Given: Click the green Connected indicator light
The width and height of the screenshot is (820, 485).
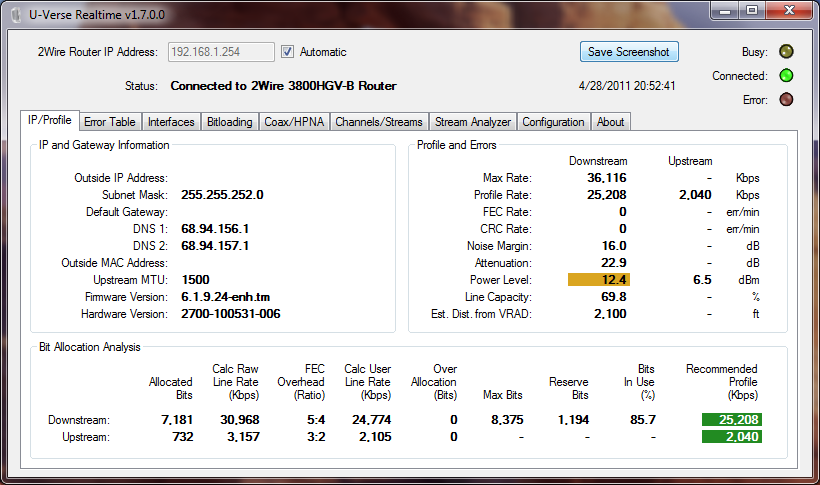Looking at the screenshot, I should coord(786,75).
